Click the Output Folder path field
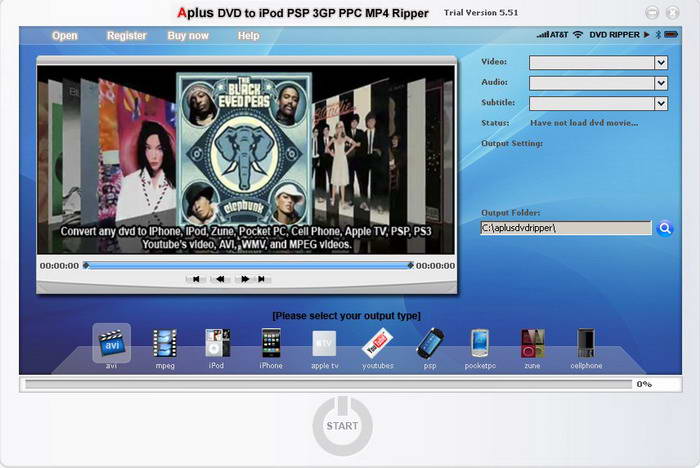The image size is (700, 468). coord(566,228)
